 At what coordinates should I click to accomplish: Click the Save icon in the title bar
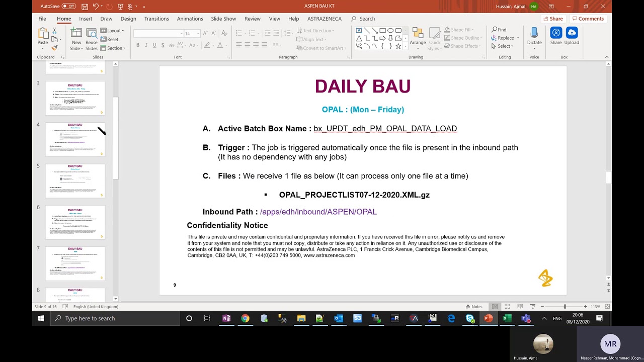85,7
